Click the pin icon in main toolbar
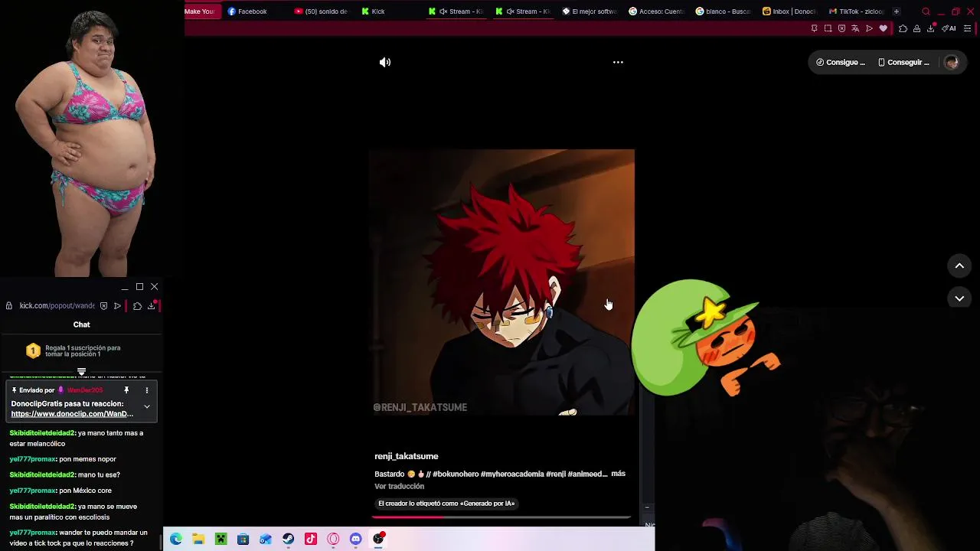The height and width of the screenshot is (551, 980). [814, 28]
